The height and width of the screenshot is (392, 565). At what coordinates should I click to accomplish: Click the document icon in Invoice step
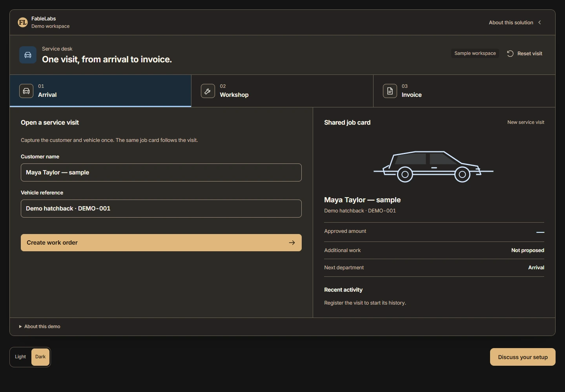[390, 91]
